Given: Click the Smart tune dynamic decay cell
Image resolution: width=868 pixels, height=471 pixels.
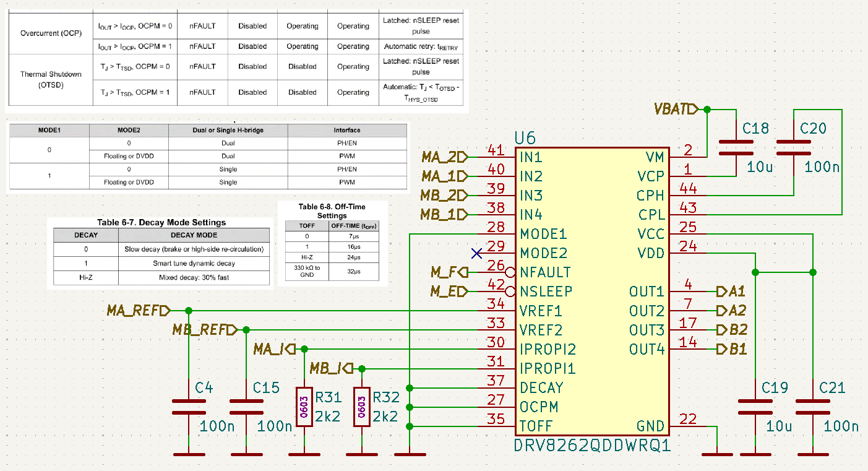Looking at the screenshot, I should pyautogui.click(x=193, y=263).
